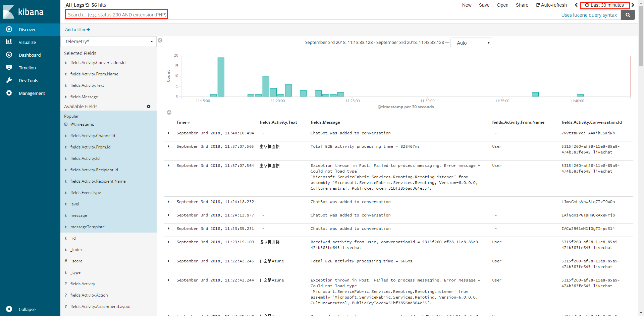Expand the 11:37:07.565 log row
644x316 pixels.
(169, 146)
